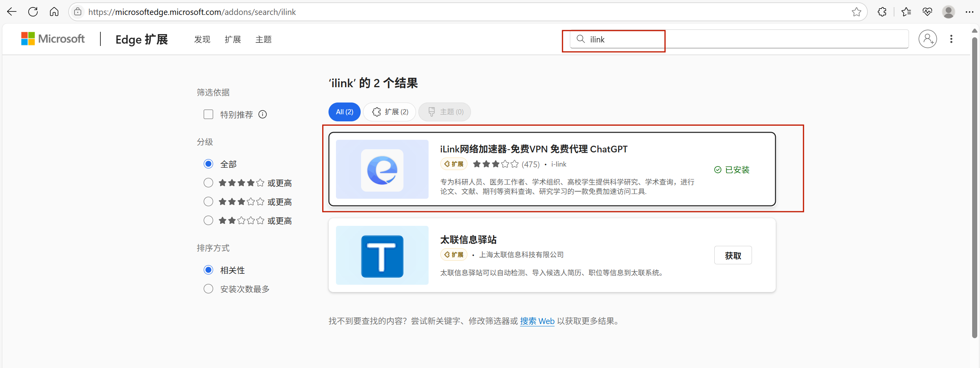Viewport: 980px width, 368px height.
Task: Click 获取 button for 太联信息驿站
Action: click(x=733, y=256)
